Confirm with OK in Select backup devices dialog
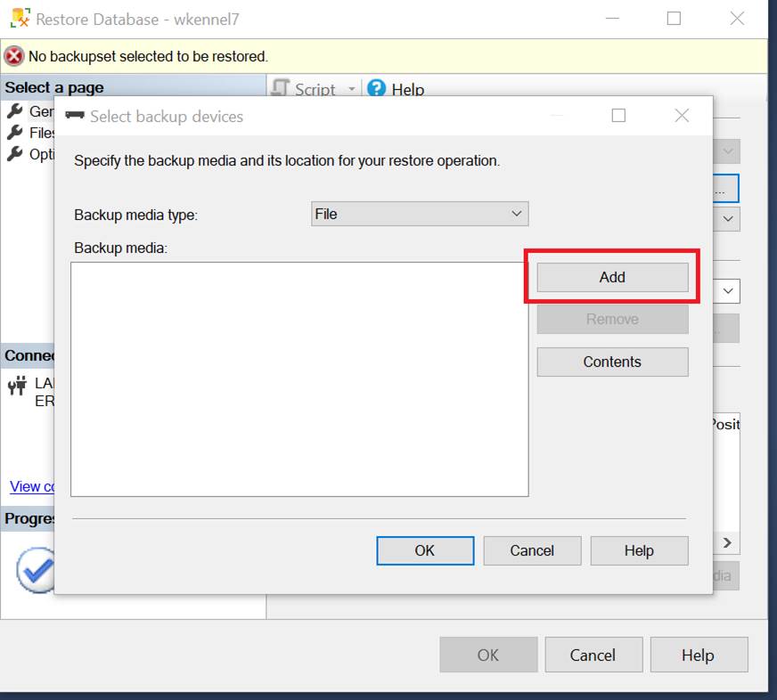This screenshot has width=777, height=700. tap(425, 550)
